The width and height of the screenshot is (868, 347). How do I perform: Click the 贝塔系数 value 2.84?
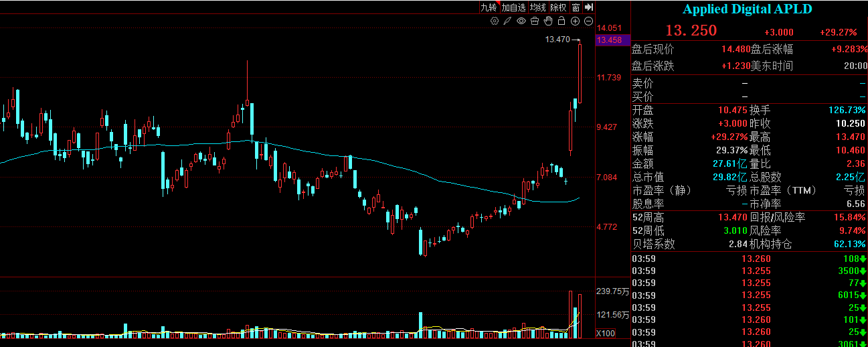pyautogui.click(x=738, y=244)
